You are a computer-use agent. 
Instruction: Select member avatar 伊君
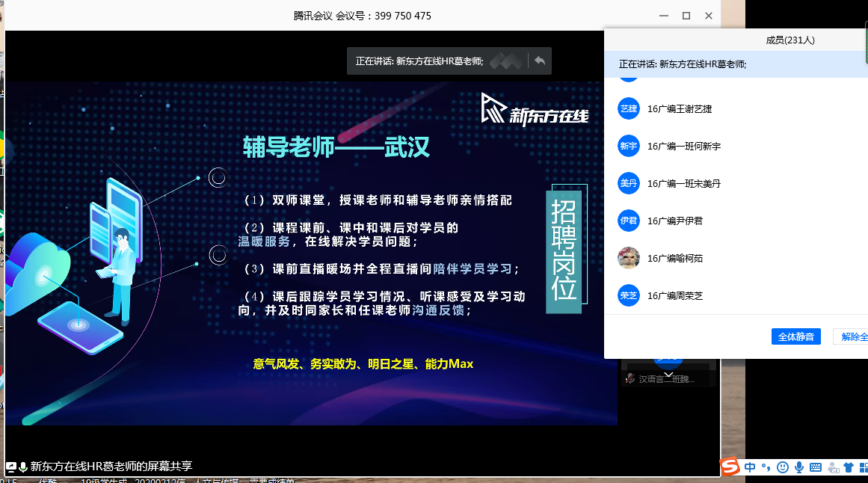[628, 221]
